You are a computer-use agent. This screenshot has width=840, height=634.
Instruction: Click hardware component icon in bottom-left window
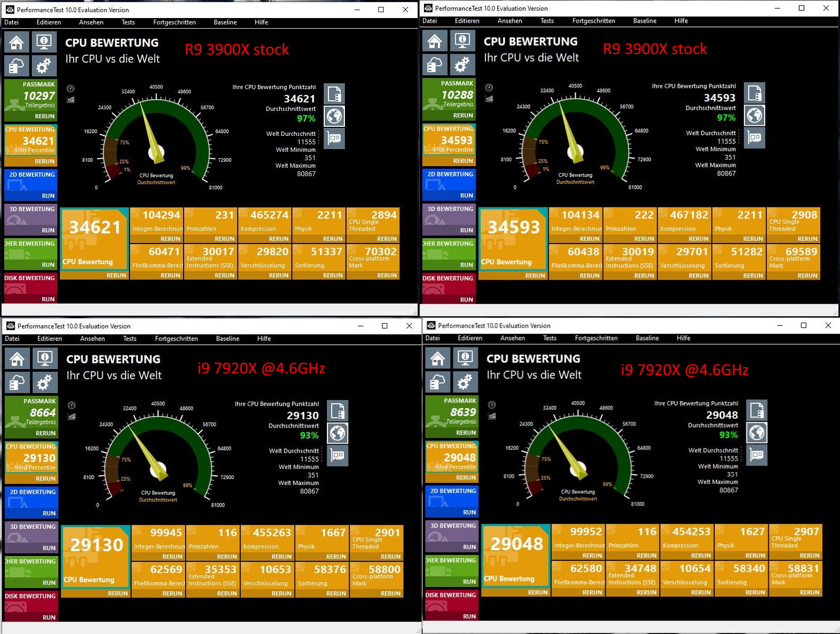pyautogui.click(x=337, y=455)
